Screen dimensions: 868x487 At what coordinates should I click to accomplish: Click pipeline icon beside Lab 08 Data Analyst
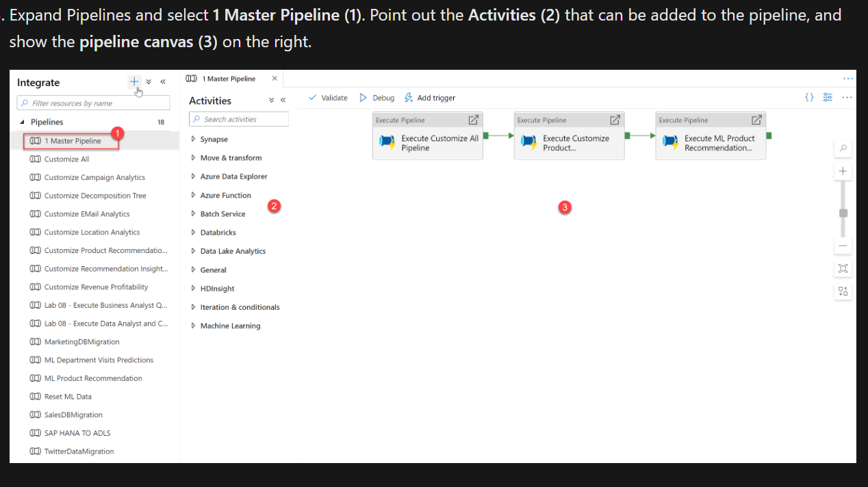click(36, 324)
